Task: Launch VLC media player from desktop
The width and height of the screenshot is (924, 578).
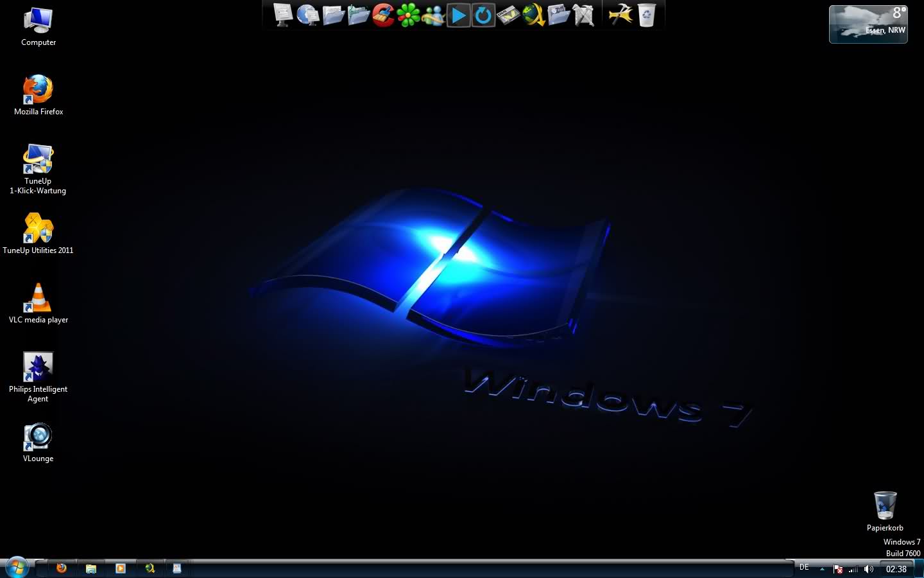Action: [38, 298]
